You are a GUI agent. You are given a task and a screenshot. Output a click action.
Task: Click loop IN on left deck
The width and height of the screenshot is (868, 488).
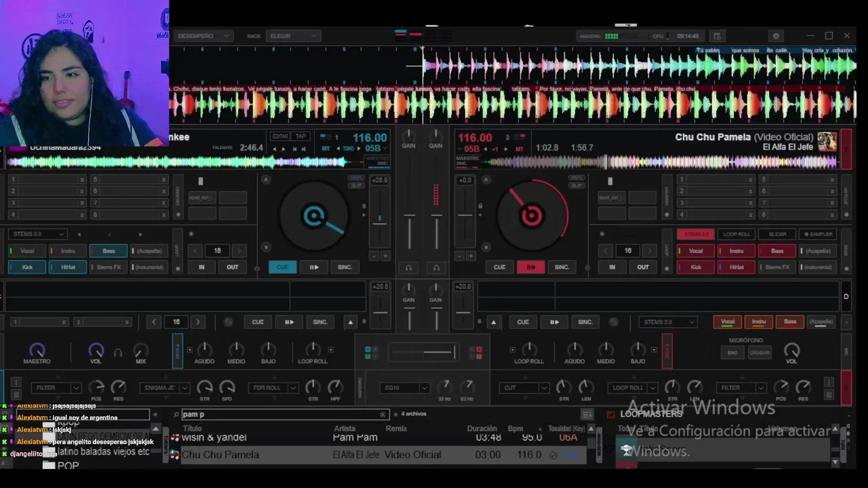201,267
